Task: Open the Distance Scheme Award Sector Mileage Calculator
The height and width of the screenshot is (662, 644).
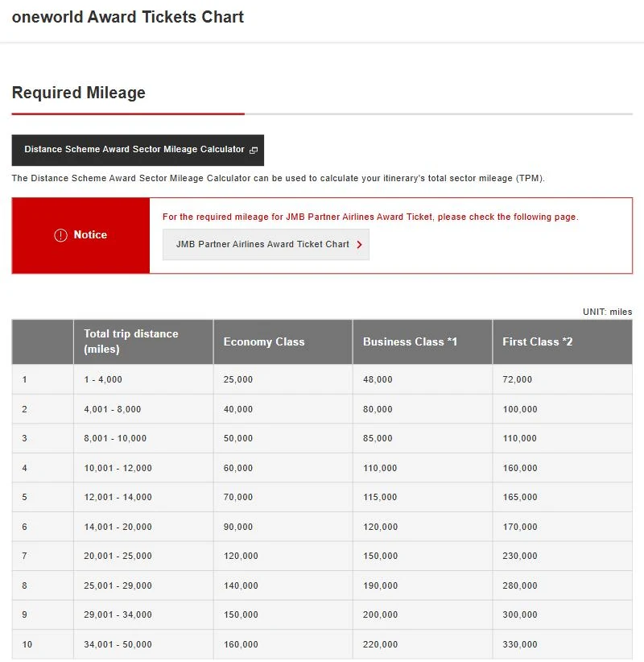Action: (x=138, y=150)
